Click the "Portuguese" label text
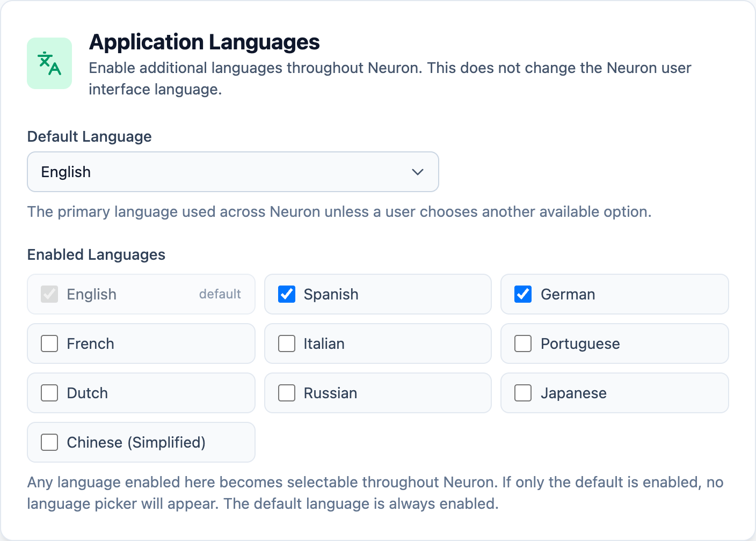Screen dimensions: 756x541 (580, 343)
